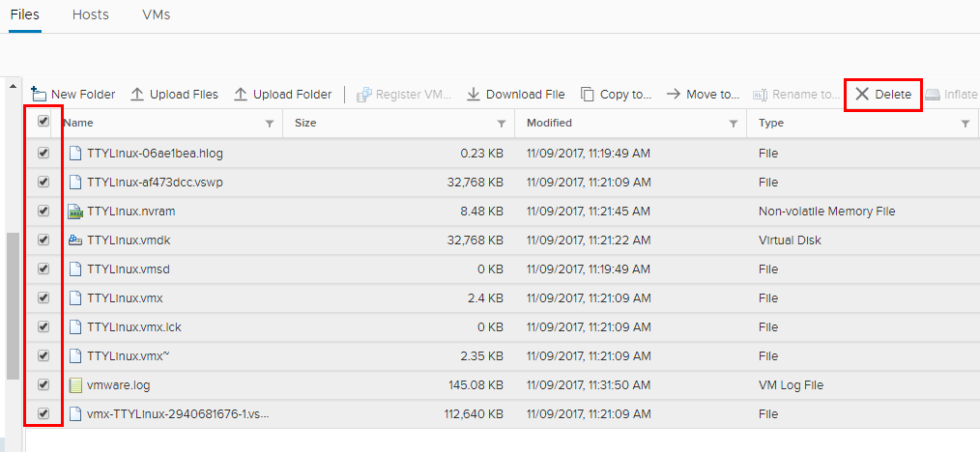Open the Type column filter dropdown
This screenshot has height=452, width=980.
(966, 124)
